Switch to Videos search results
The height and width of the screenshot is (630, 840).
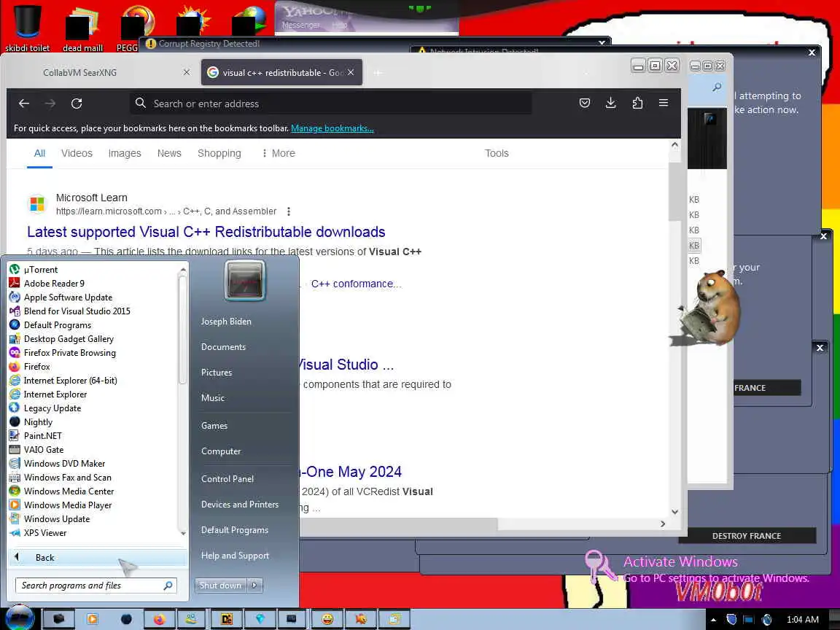[77, 154]
